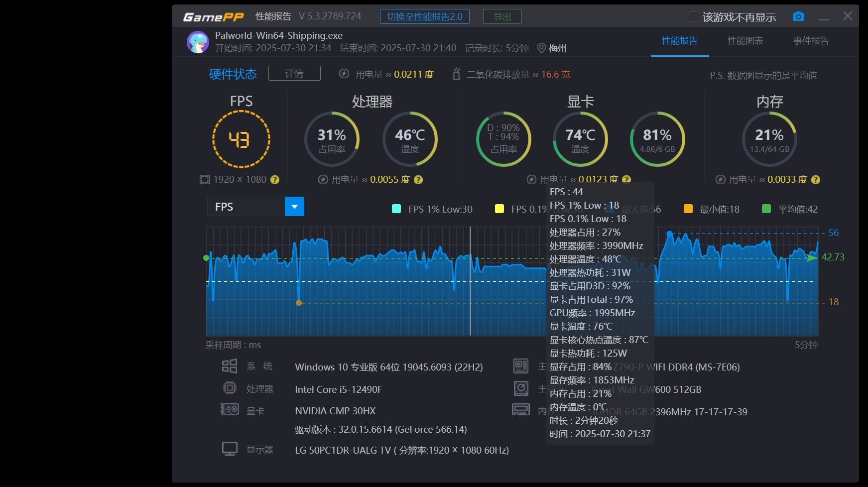
Task: Click the FPS 43 gauge
Action: point(241,139)
